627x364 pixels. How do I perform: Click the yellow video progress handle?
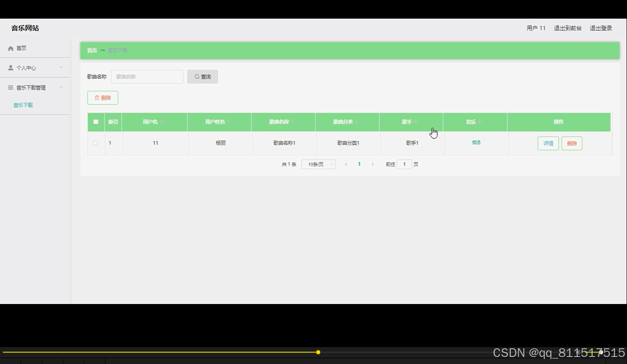pos(318,352)
